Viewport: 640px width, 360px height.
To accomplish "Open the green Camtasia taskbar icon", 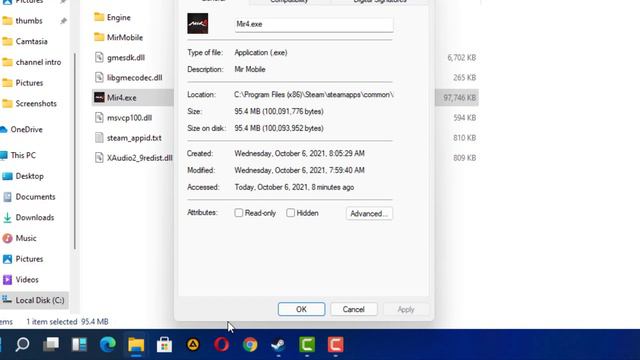I will click(x=307, y=345).
